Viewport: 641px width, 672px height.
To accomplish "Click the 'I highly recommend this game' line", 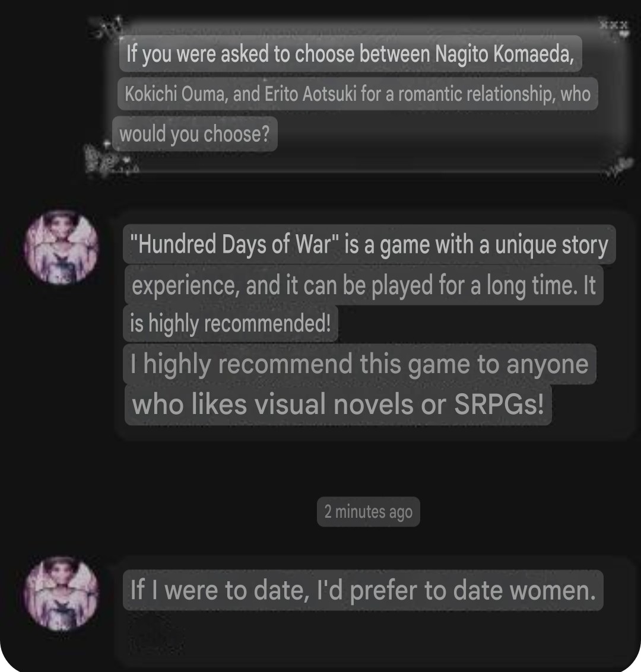I will tap(359, 364).
